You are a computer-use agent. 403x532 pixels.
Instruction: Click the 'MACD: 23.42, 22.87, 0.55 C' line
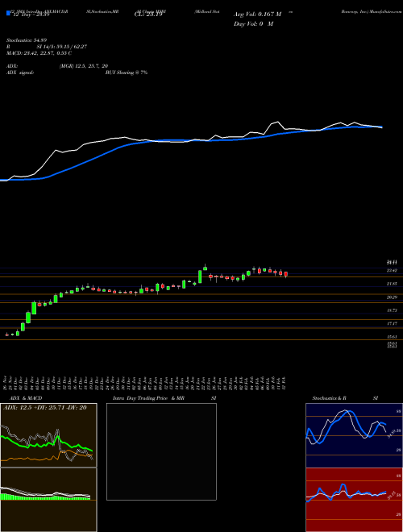(x=39, y=53)
